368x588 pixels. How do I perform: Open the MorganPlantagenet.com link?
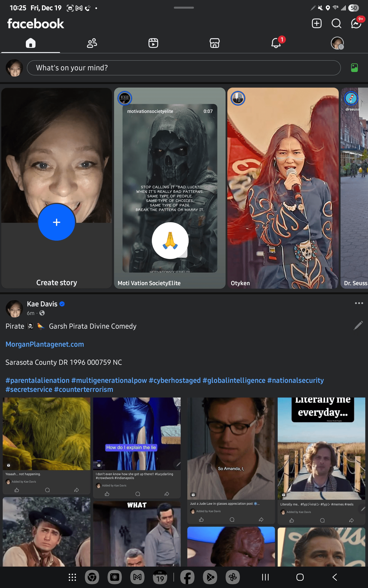click(45, 344)
